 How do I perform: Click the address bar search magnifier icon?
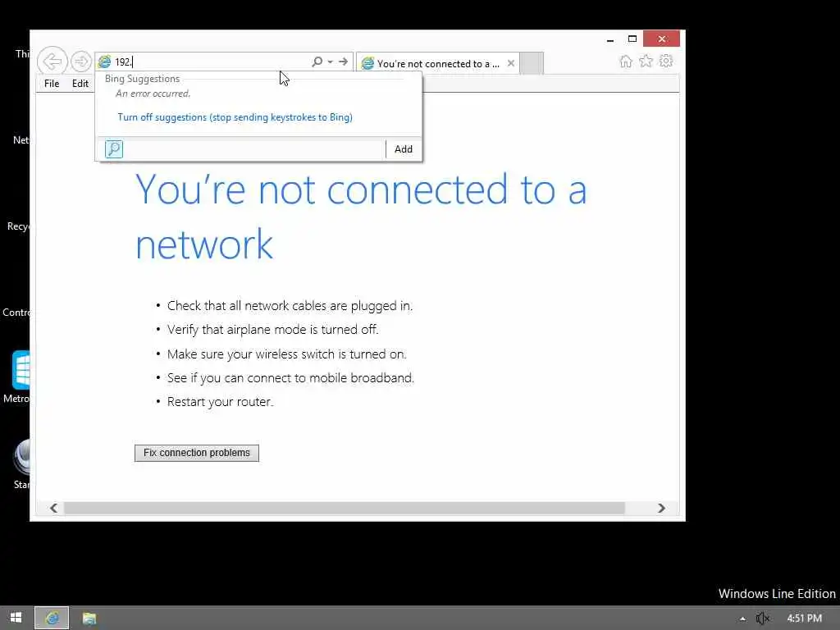(317, 62)
